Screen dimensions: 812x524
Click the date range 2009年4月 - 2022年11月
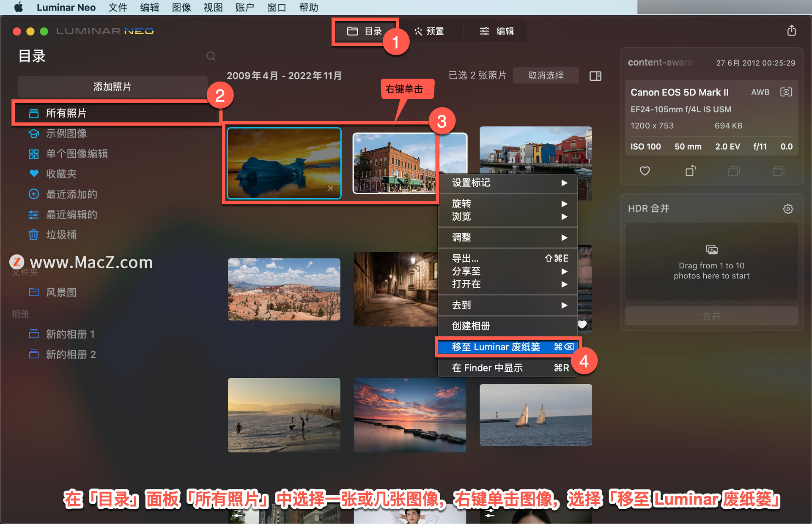click(284, 76)
